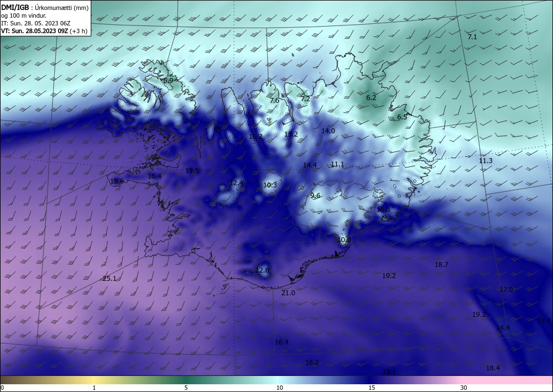The height and width of the screenshot is (392, 553).
Task: Click the 10.3 value on the map
Action: point(270,185)
